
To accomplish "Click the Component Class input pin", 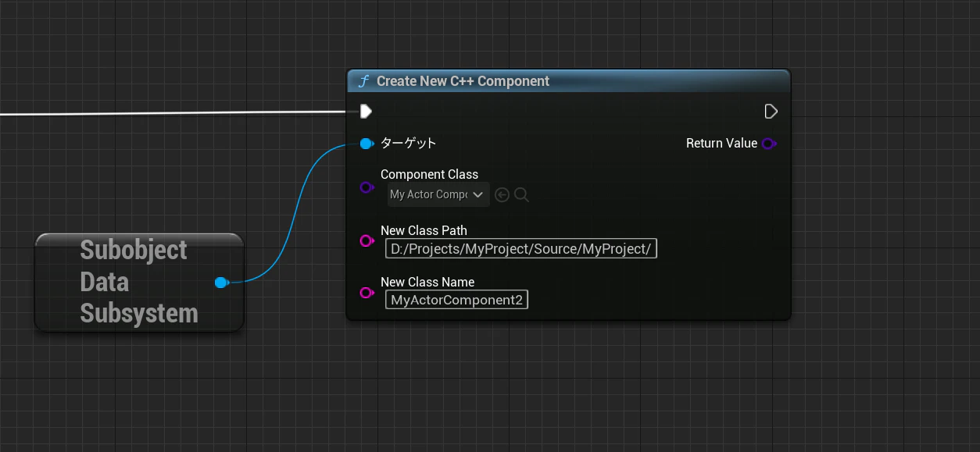I will (367, 187).
